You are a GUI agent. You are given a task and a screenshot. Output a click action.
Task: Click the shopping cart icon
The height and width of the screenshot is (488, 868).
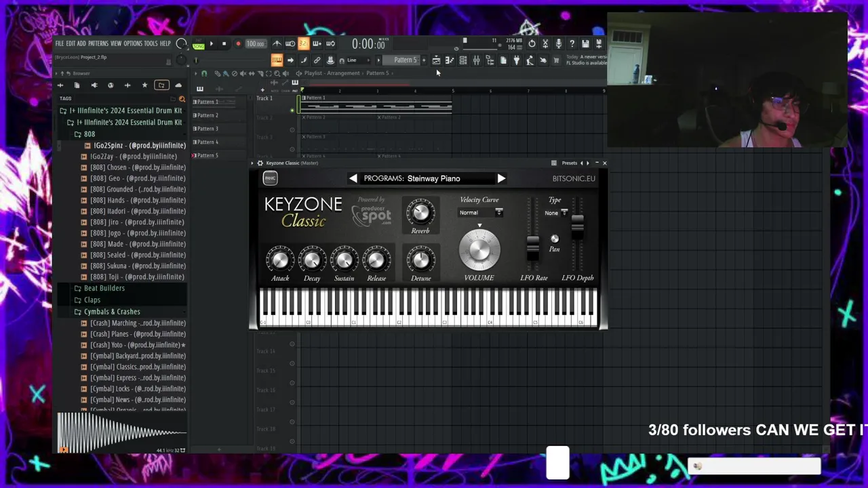click(x=557, y=60)
